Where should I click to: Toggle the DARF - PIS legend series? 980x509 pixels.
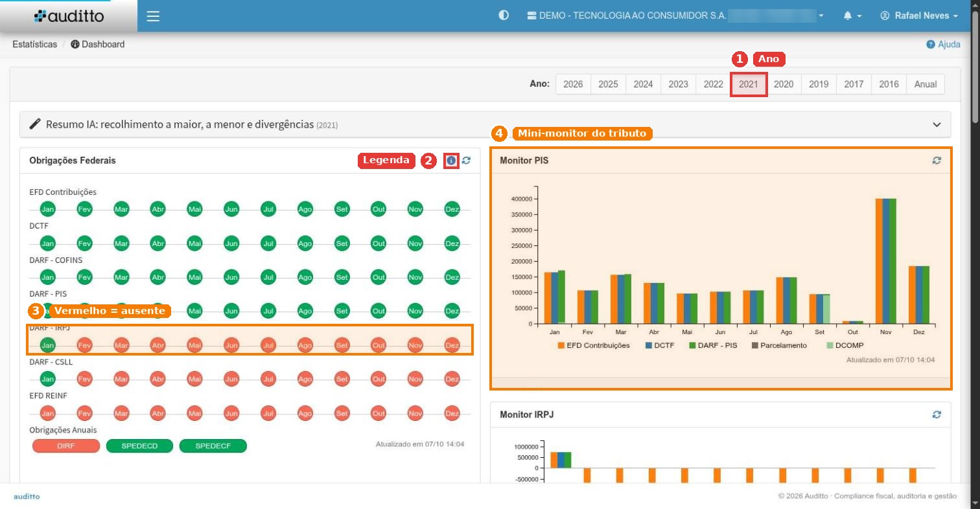[712, 345]
